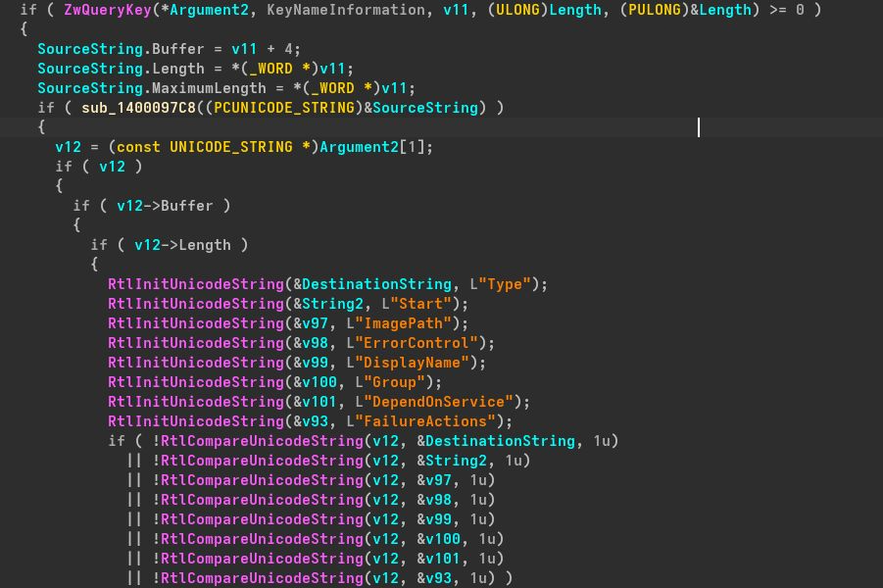The image size is (883, 588).
Task: Click &v99 in the DisplayName init line
Action: tap(311, 363)
